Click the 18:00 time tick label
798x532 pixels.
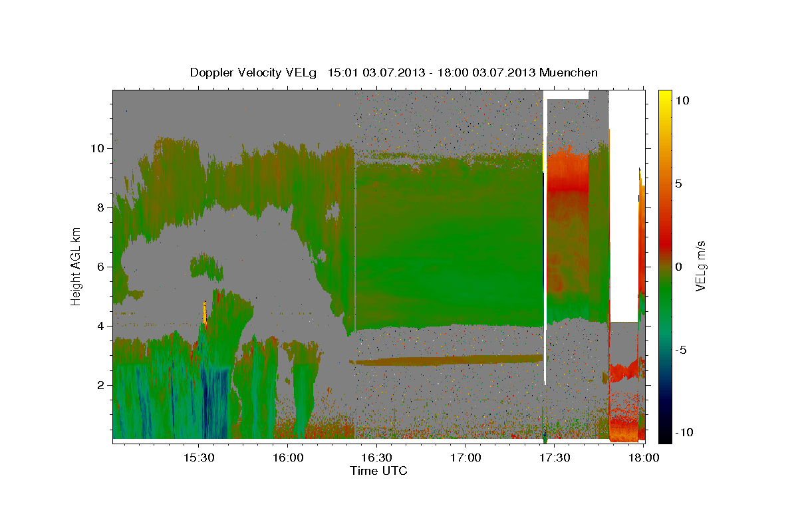642,458
